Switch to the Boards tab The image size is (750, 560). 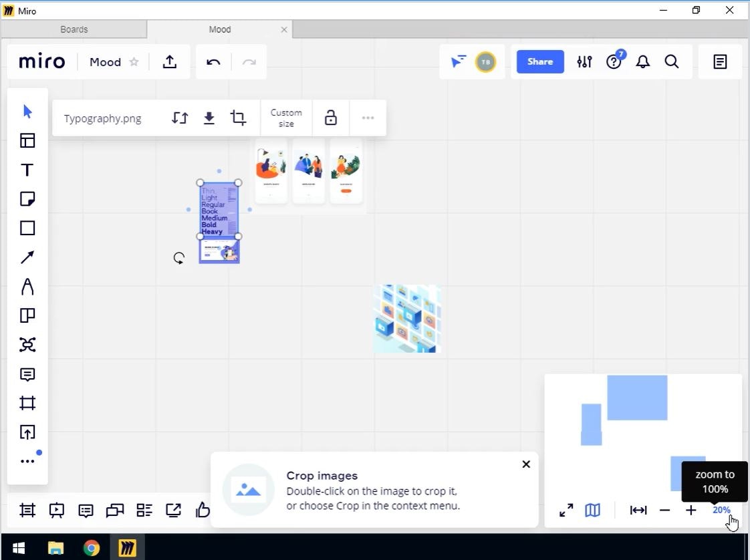tap(74, 29)
